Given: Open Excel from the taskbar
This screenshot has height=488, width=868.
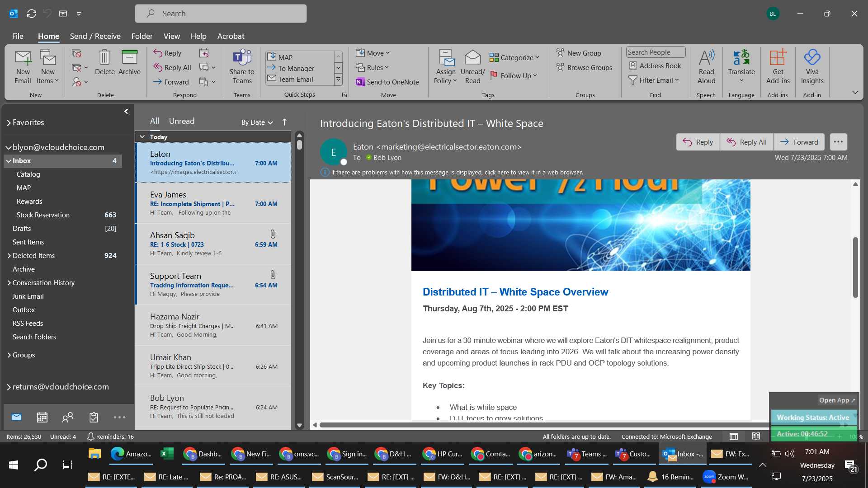Looking at the screenshot, I should coord(167,454).
